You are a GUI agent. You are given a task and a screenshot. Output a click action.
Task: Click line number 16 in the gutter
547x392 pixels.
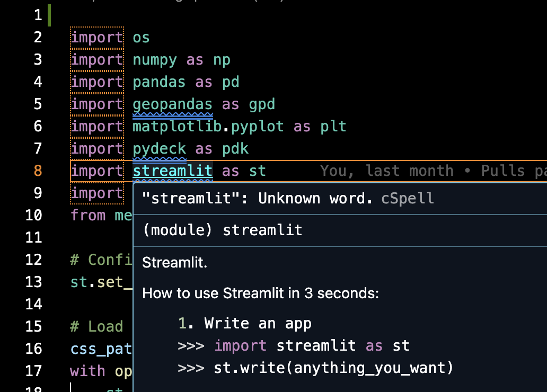[x=33, y=349]
